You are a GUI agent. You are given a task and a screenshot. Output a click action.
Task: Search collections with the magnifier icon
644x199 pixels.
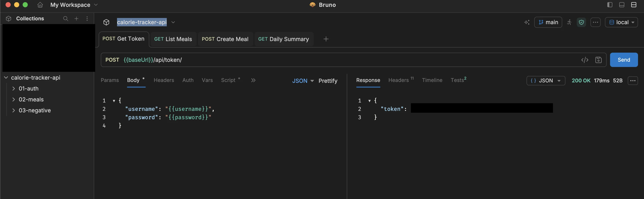[66, 19]
